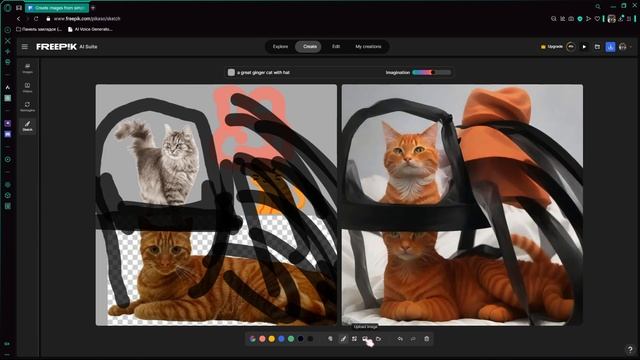Image resolution: width=640 pixels, height=360 pixels.
Task: Go to My creations tab
Action: point(368,47)
